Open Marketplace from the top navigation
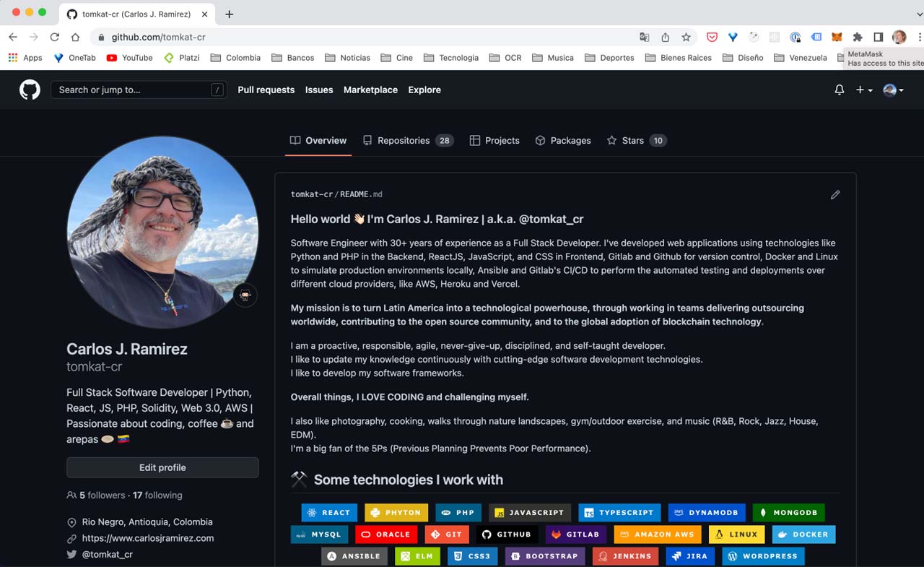Screen dimensions: 924x567 (x=370, y=90)
